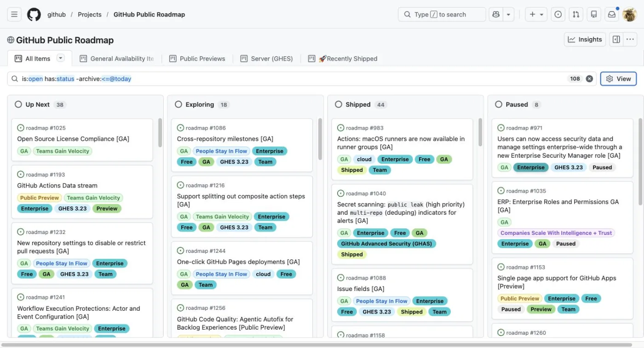Click open issue icon on roadmap #1256
Screen dimensions: 644x348
tap(181, 308)
